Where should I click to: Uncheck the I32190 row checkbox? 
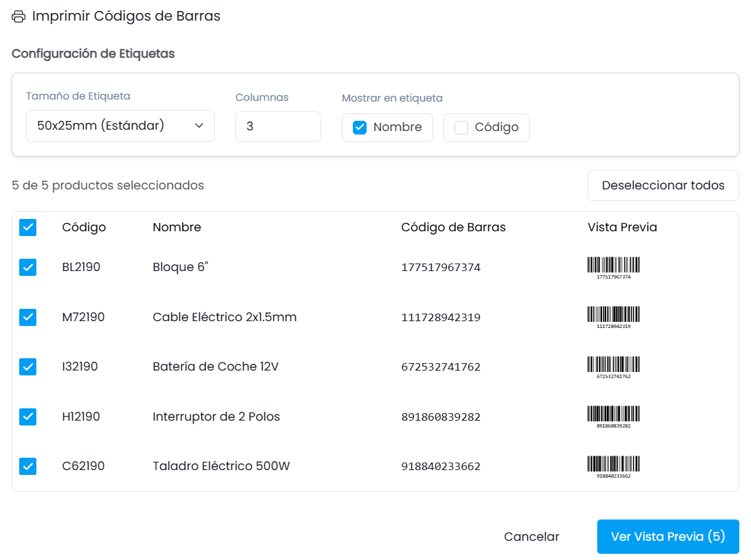coord(27,366)
